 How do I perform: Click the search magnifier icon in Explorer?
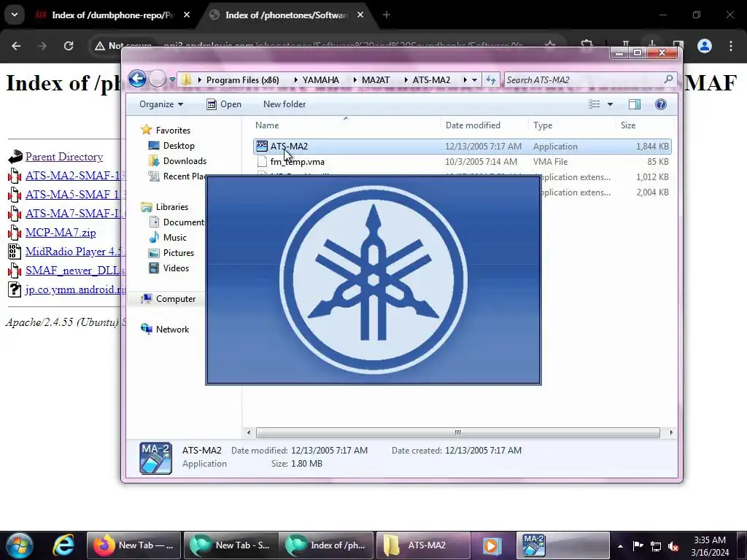(669, 79)
